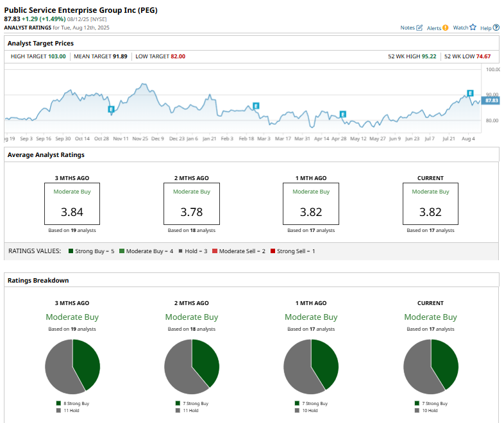Click the gray Hold legend swatch
Screen dimensions: 504x423
[181, 251]
